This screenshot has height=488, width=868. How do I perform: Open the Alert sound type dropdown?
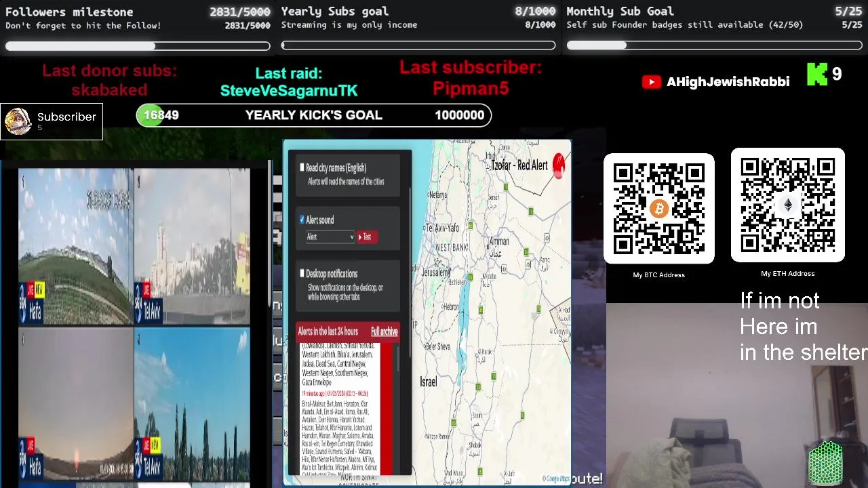pos(330,237)
